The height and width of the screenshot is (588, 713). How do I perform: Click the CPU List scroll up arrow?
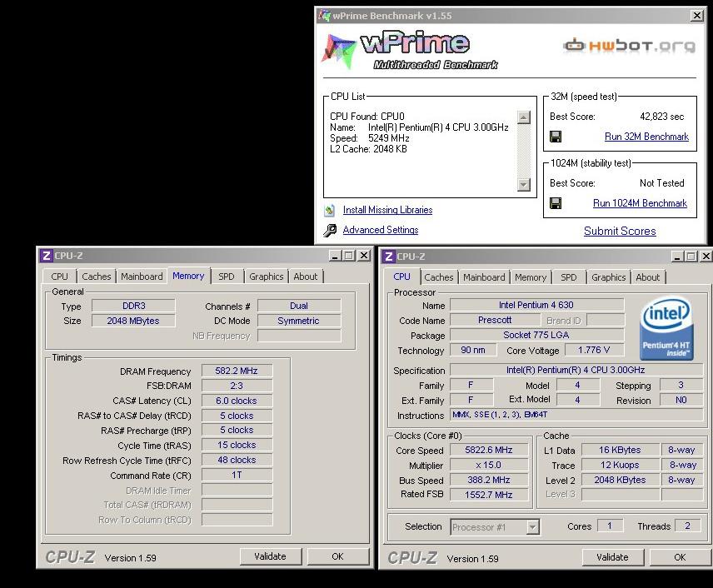point(524,117)
